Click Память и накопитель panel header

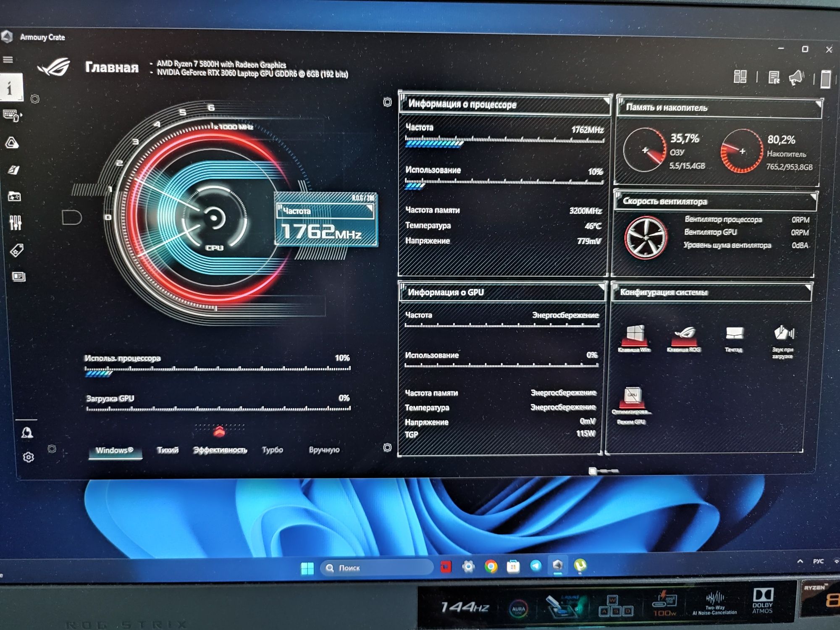[x=719, y=108]
